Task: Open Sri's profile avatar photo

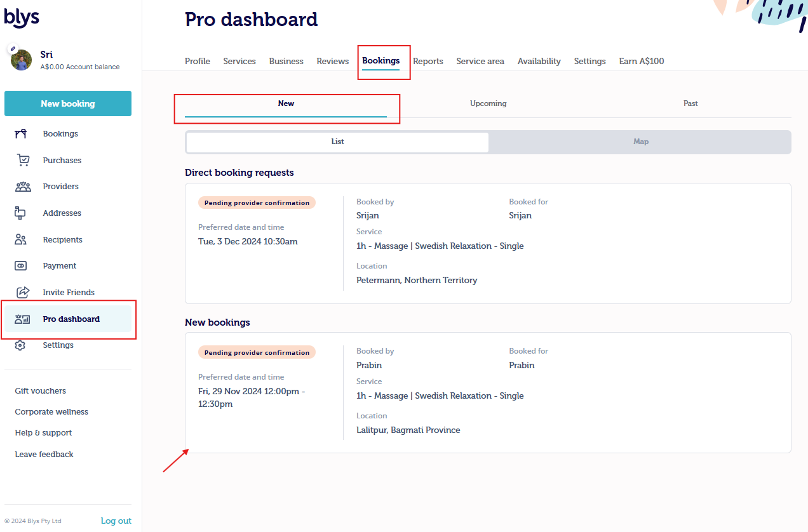Action: 22,60
